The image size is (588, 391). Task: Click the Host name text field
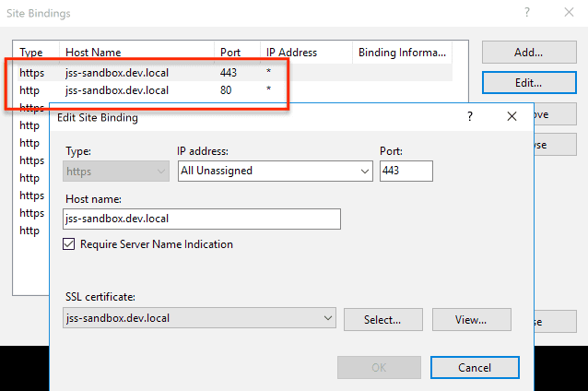point(203,219)
